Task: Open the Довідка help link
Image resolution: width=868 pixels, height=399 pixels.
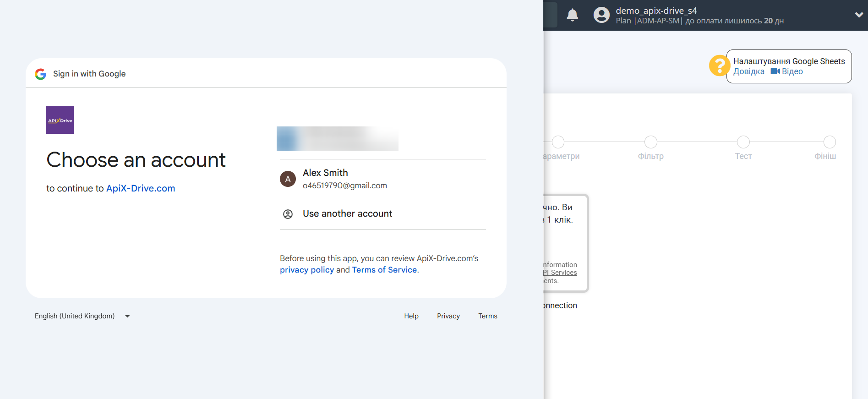Action: pos(749,71)
